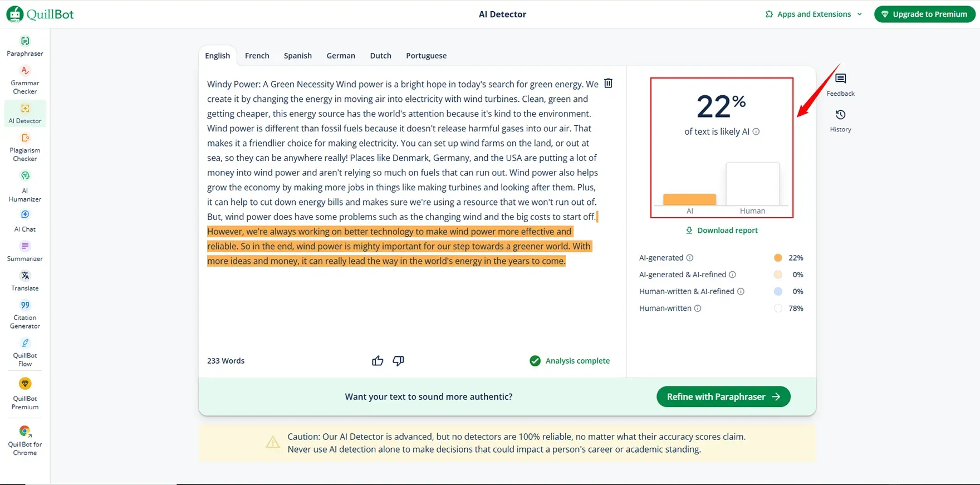Open the Translate tool
The width and height of the screenshot is (980, 485).
pyautogui.click(x=25, y=281)
